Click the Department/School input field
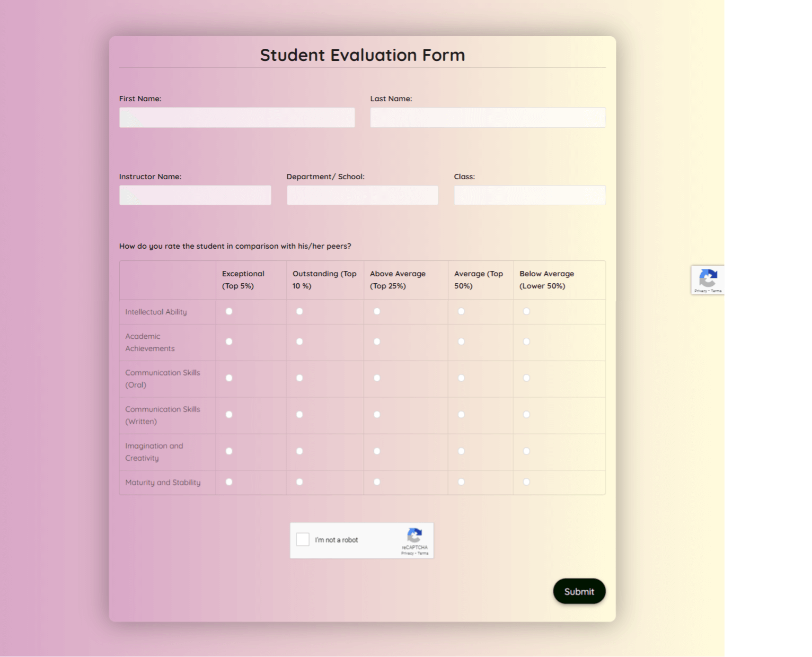The height and width of the screenshot is (657, 812). tap(362, 195)
